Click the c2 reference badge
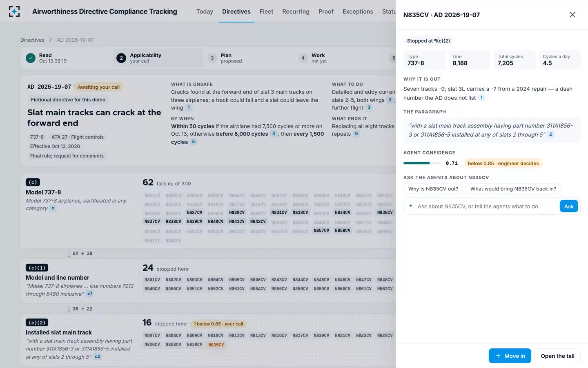The image size is (588, 368). pos(98,357)
